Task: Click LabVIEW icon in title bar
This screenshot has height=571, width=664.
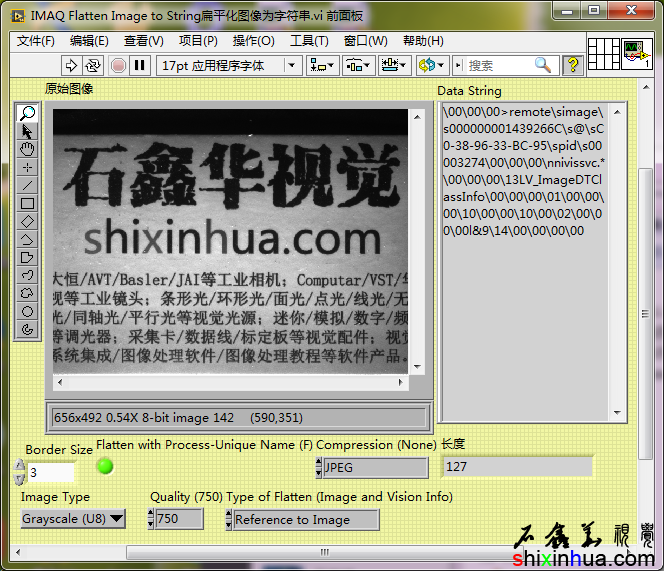Action: point(18,16)
